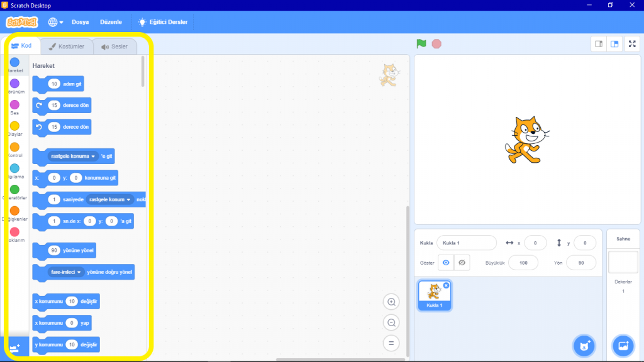This screenshot has height=362, width=644.
Task: Open the Dosya menu
Action: tap(80, 22)
